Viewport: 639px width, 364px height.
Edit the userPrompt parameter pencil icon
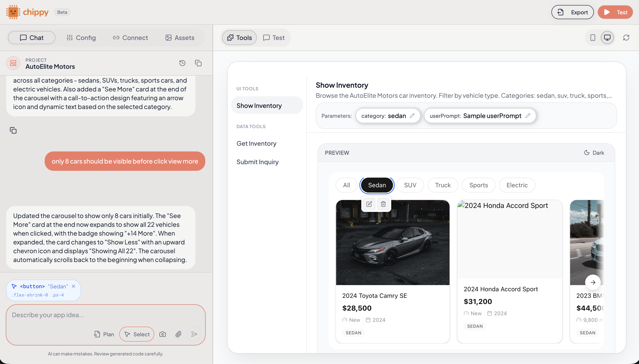tap(528, 115)
